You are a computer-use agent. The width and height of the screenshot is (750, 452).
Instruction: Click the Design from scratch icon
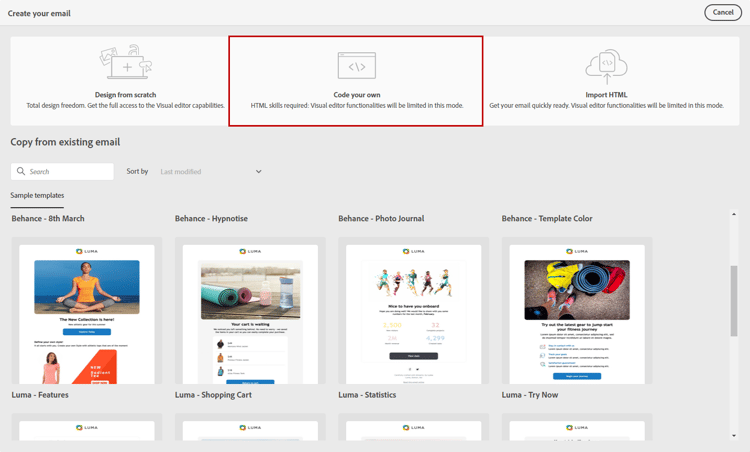click(125, 62)
